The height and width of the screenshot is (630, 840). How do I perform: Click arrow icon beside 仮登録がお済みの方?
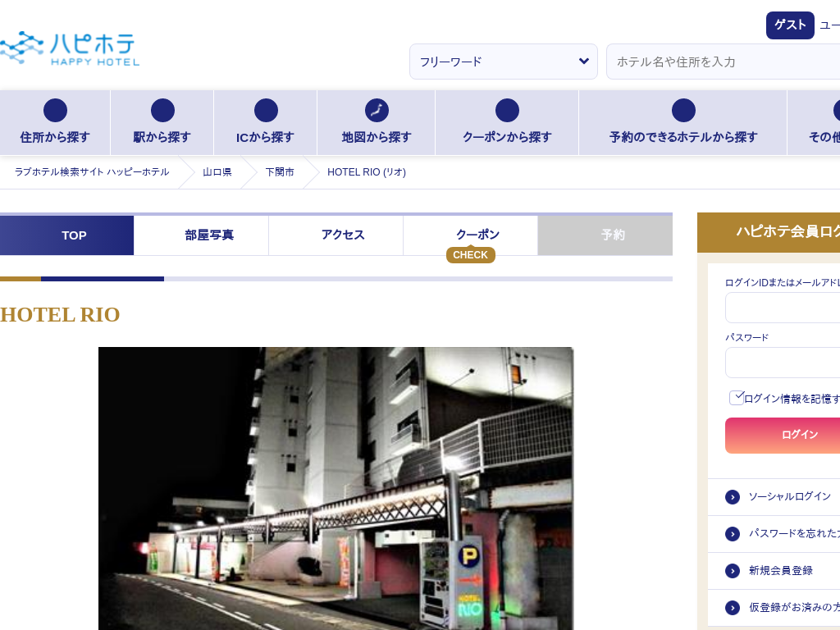[733, 608]
